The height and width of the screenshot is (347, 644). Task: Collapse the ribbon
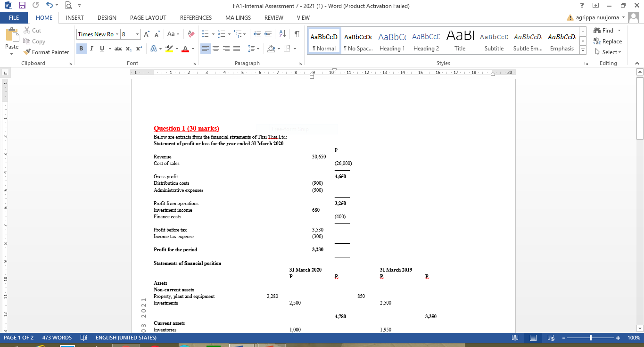point(637,63)
